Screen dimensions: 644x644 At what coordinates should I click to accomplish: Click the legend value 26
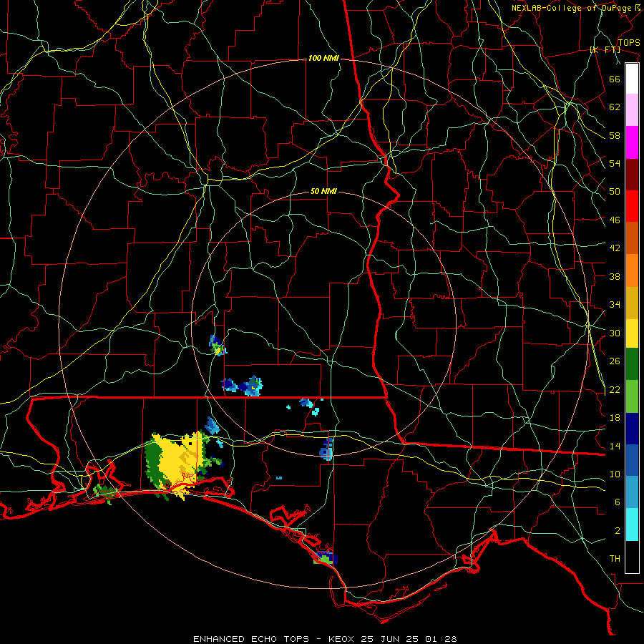pyautogui.click(x=615, y=361)
